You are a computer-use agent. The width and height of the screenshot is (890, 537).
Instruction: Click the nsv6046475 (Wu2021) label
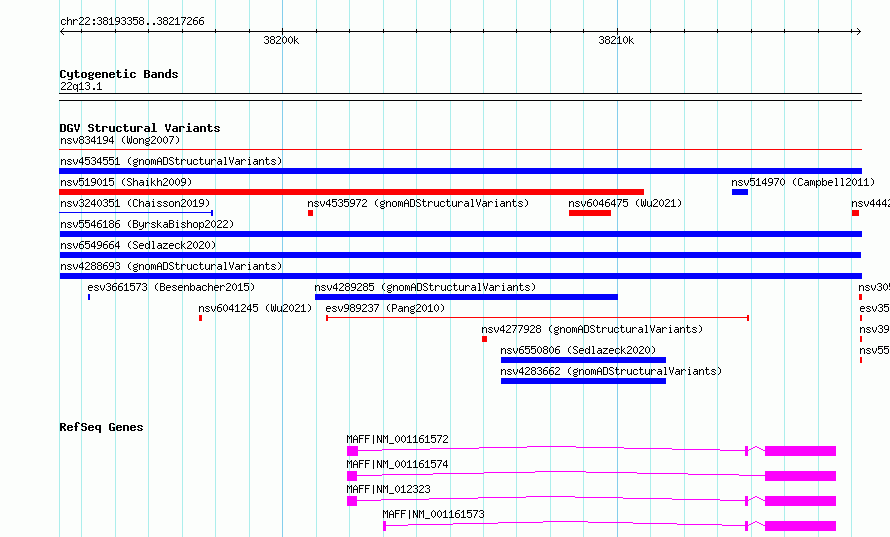click(x=625, y=203)
